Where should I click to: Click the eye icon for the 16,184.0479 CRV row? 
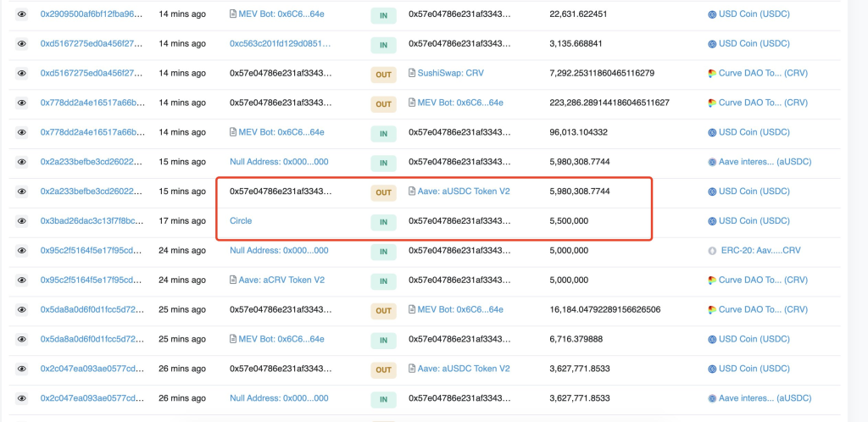pyautogui.click(x=21, y=310)
